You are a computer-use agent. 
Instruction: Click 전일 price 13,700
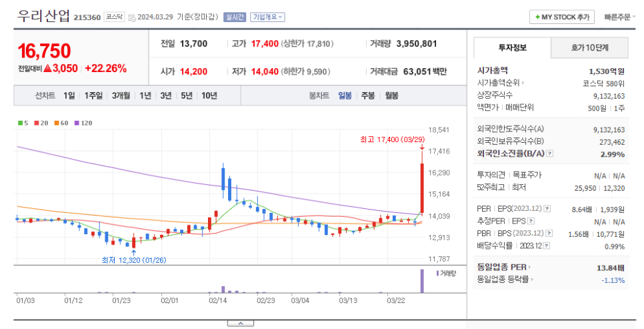193,43
